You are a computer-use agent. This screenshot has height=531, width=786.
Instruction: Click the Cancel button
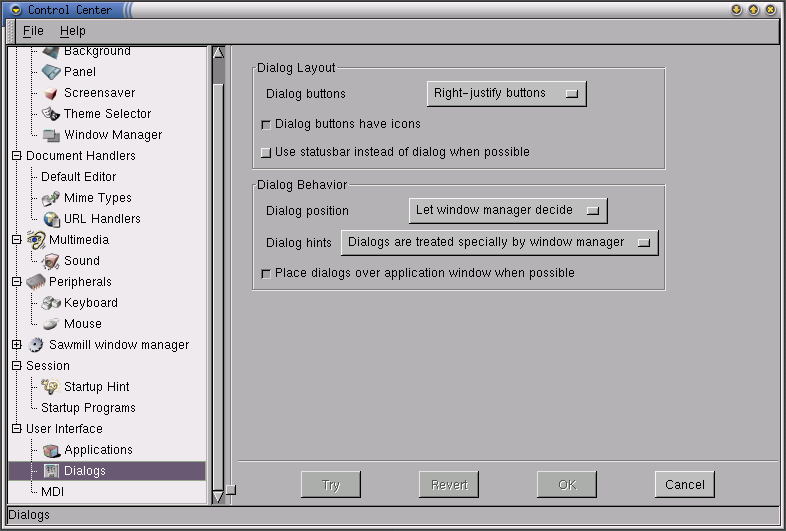coord(685,485)
